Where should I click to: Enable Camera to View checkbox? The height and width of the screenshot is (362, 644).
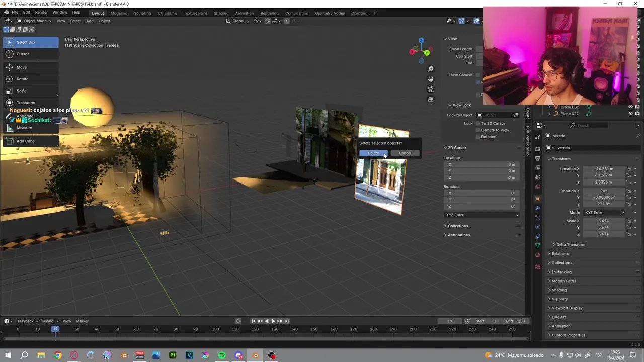pyautogui.click(x=478, y=130)
